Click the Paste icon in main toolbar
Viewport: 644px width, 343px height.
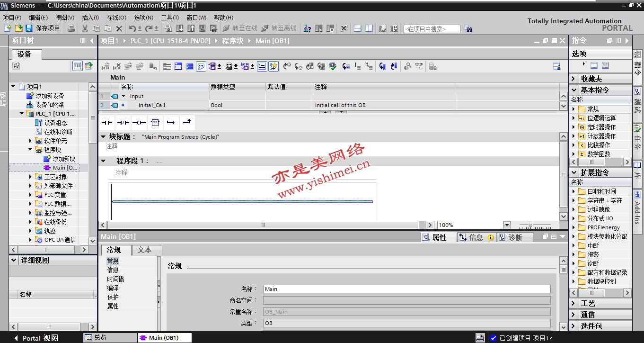pos(108,28)
